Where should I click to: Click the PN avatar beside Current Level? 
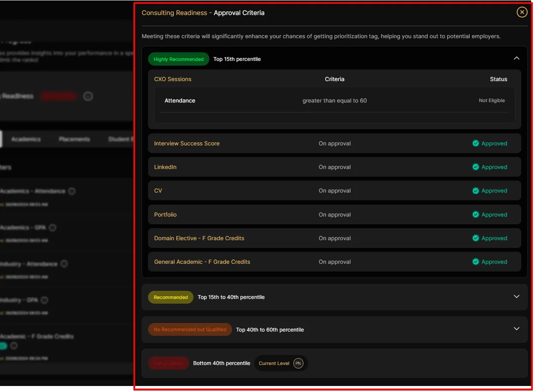coord(298,363)
